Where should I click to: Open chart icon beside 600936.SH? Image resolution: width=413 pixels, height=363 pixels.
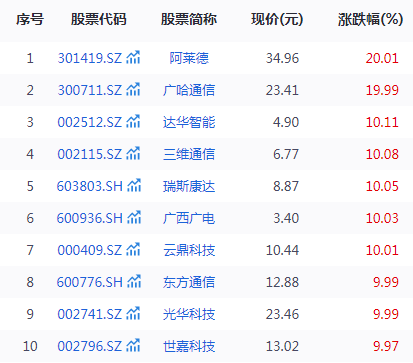coord(134,217)
